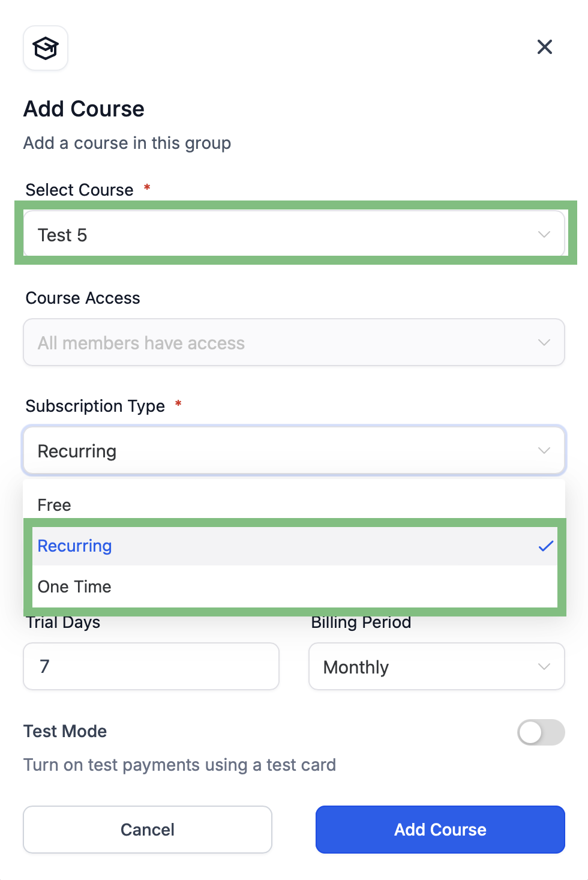
Task: Click the blue checkmark next to Recurring
Action: click(546, 546)
